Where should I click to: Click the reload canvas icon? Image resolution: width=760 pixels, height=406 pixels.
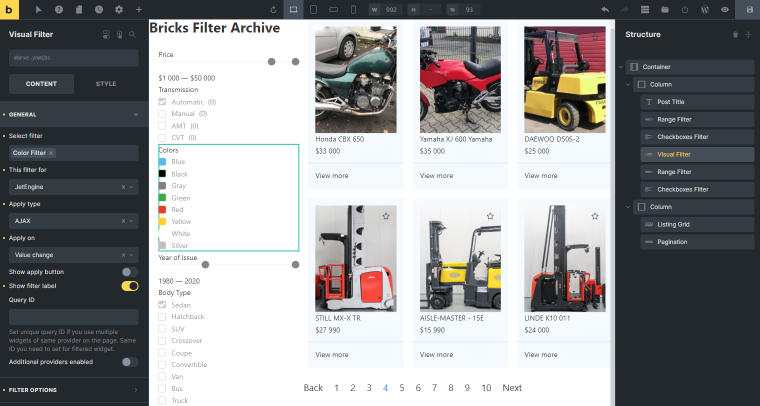coord(273,10)
